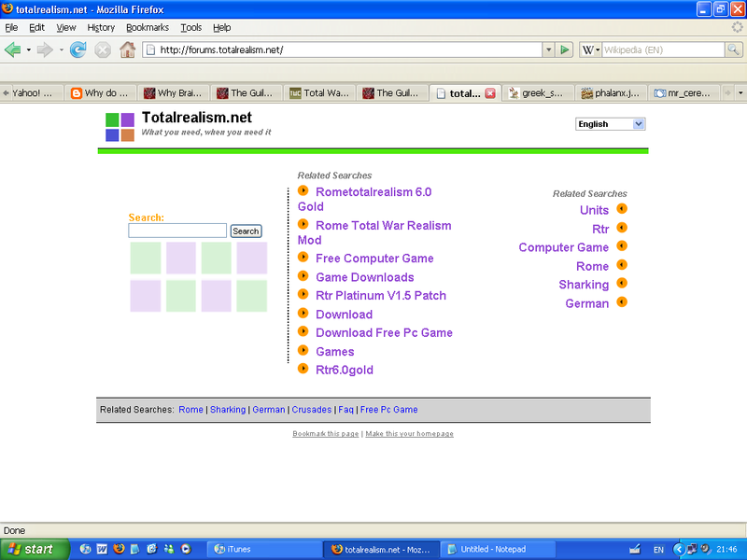
Task: Open the Faq link in bottom bar
Action: [345, 410]
